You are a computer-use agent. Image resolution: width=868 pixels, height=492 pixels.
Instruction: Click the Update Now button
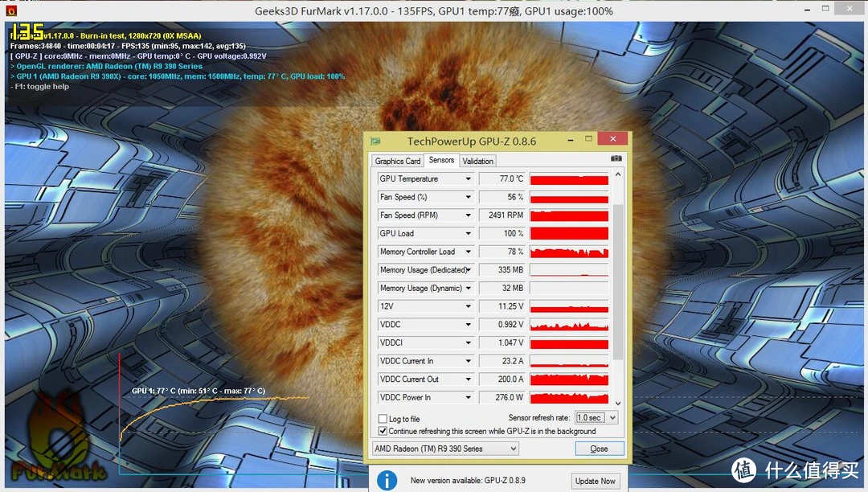pos(595,481)
